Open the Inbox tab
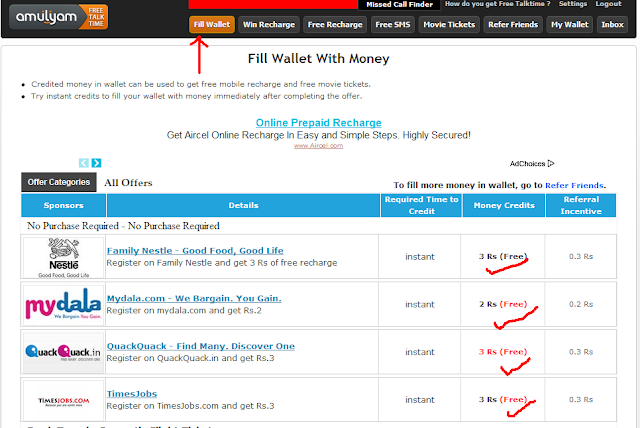The height and width of the screenshot is (428, 640). coord(612,24)
